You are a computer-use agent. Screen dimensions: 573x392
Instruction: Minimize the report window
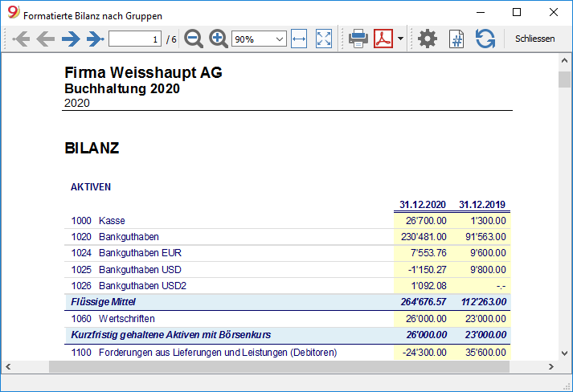tap(481, 12)
